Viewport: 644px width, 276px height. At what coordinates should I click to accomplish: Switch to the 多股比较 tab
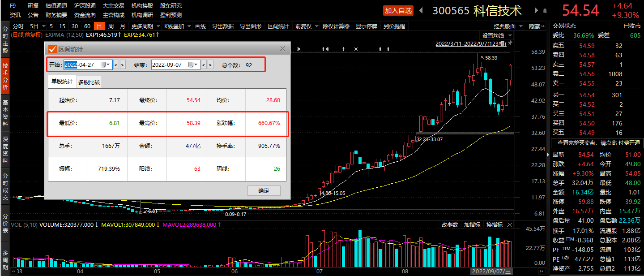pyautogui.click(x=89, y=82)
